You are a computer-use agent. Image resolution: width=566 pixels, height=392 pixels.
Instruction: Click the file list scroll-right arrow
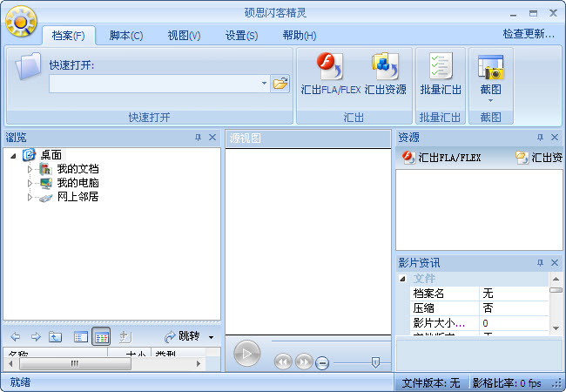coord(199,363)
